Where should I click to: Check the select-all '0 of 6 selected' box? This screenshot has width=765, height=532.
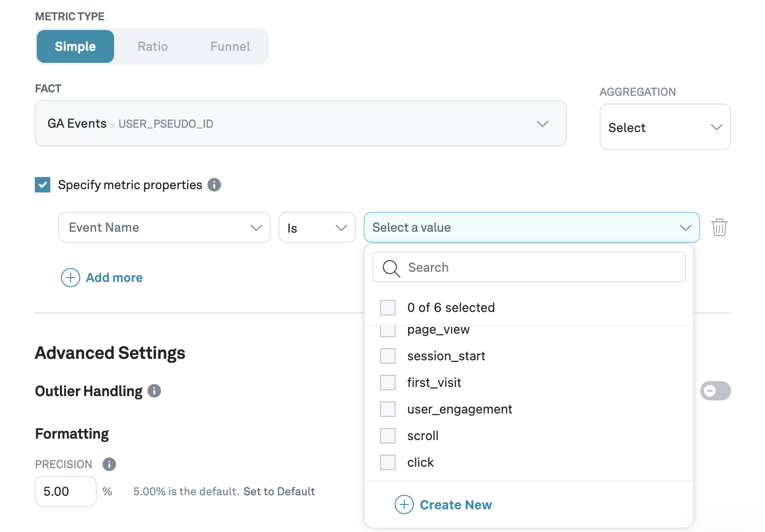[388, 308]
